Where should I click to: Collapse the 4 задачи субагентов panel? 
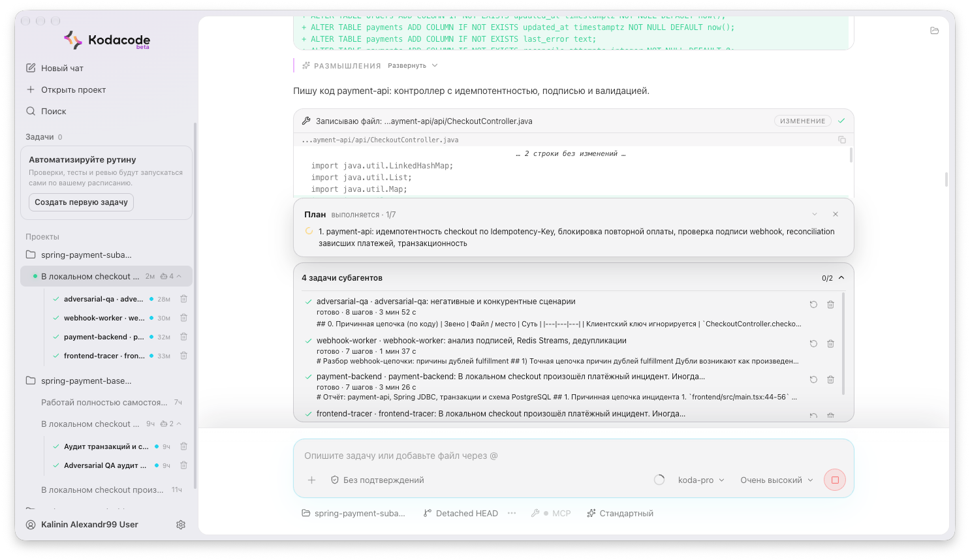point(841,277)
